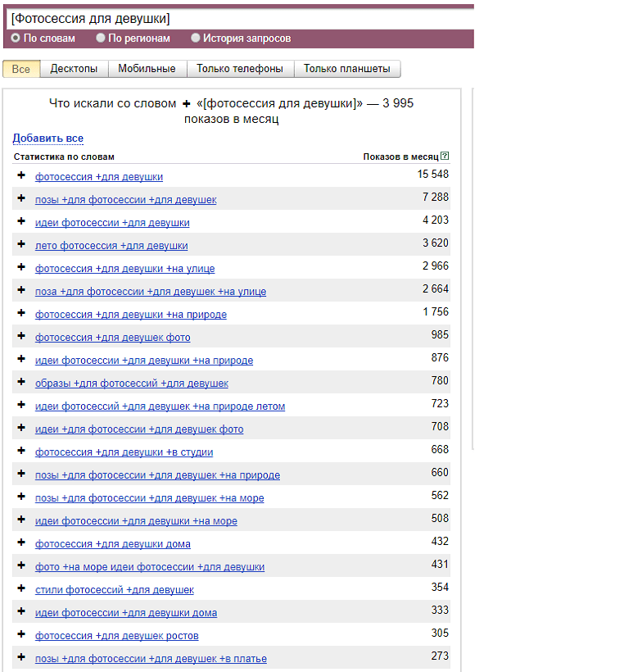The height and width of the screenshot is (672, 633).
Task: Open link 'фотосессия +для девушки дома'
Action: click(x=113, y=544)
